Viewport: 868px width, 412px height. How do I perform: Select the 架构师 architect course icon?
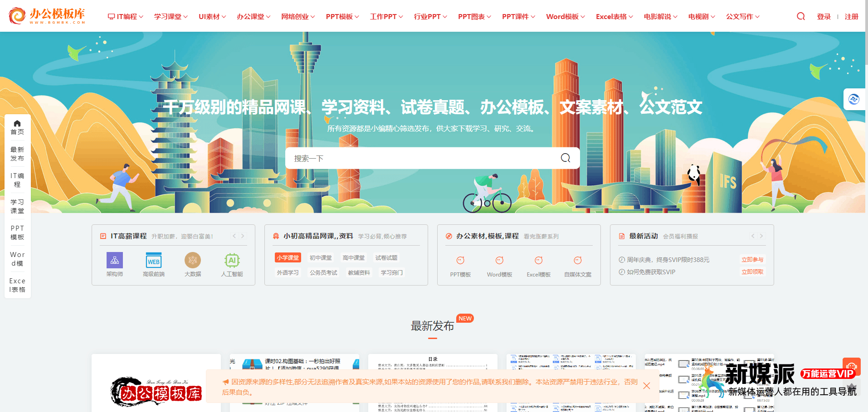tap(114, 261)
